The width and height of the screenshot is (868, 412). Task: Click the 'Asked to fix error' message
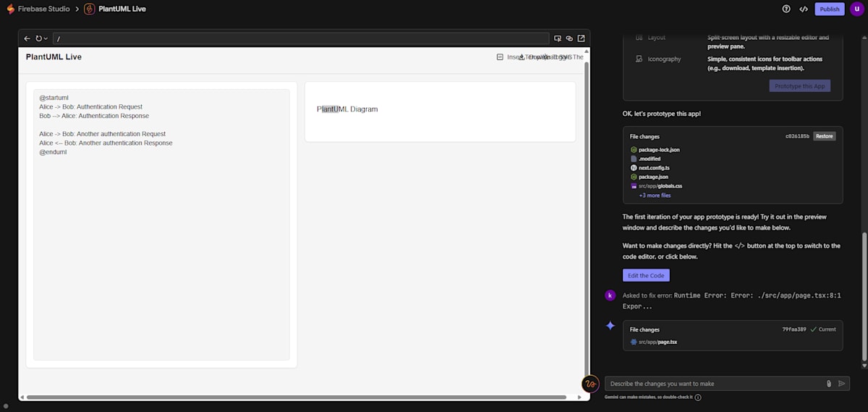tap(731, 300)
